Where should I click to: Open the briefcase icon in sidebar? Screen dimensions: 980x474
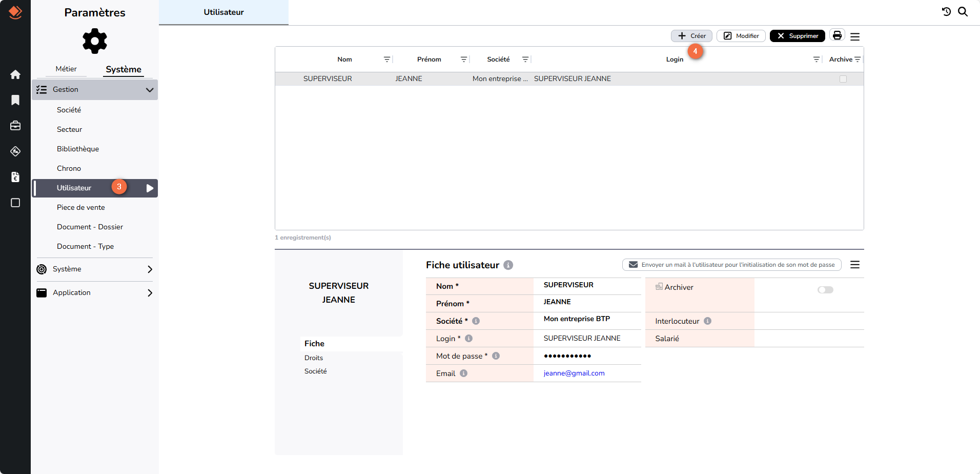(15, 126)
